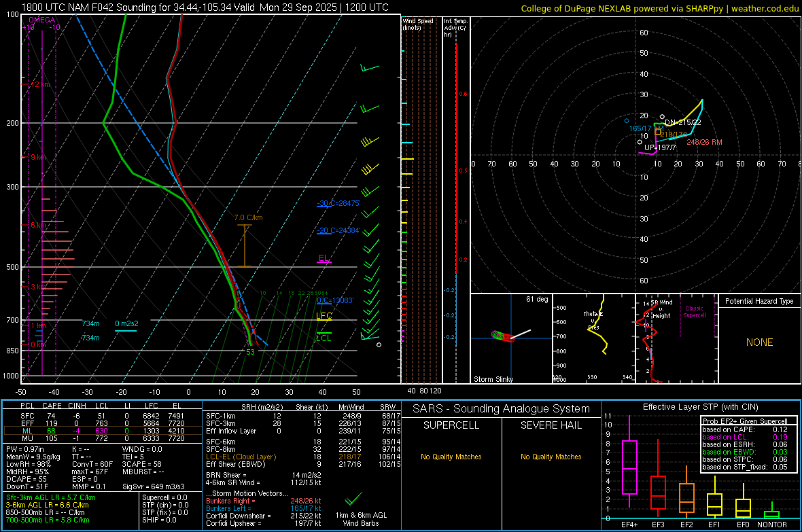Select the UP=197/7 hodograph label
Image resolution: width=802 pixels, height=532 pixels.
[660, 147]
